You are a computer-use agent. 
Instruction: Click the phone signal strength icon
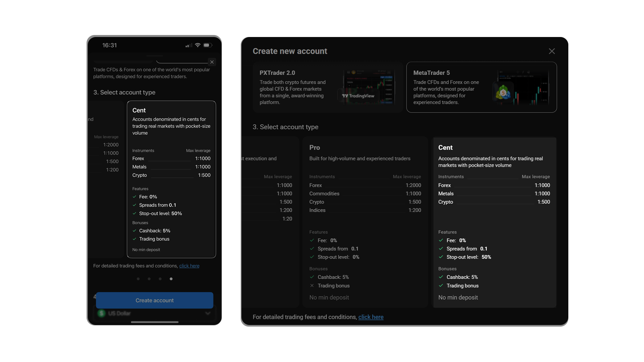coord(188,45)
